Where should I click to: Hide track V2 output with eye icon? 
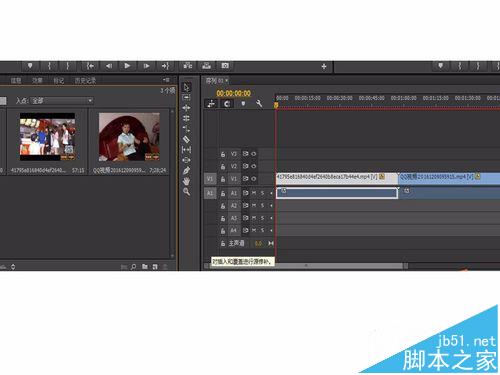(x=254, y=166)
